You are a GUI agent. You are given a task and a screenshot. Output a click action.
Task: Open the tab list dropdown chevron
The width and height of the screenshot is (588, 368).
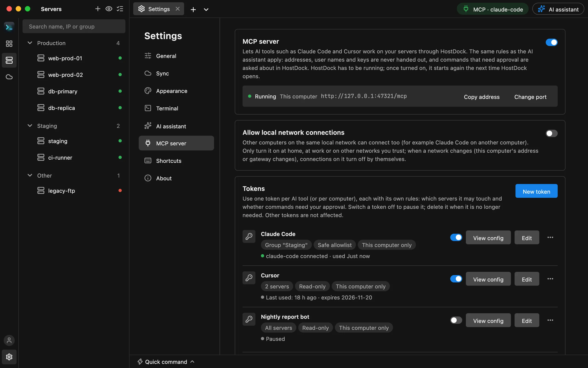(x=206, y=9)
